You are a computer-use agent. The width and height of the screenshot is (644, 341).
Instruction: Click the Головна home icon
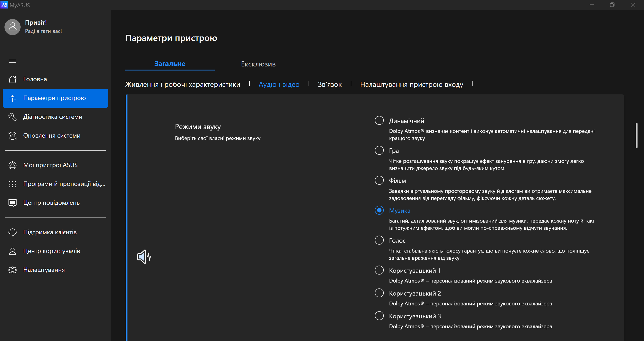[13, 79]
